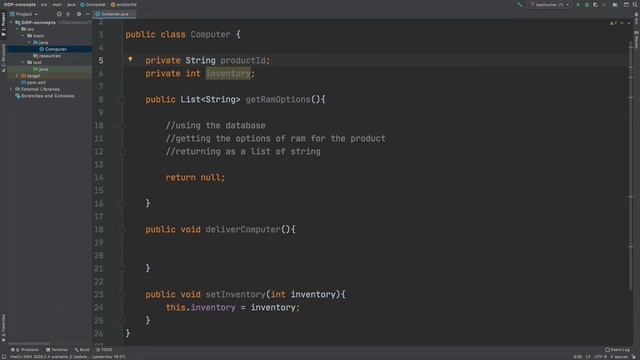The image size is (640, 360).
Task: Click the highlighted inventory field name
Action: [228, 73]
